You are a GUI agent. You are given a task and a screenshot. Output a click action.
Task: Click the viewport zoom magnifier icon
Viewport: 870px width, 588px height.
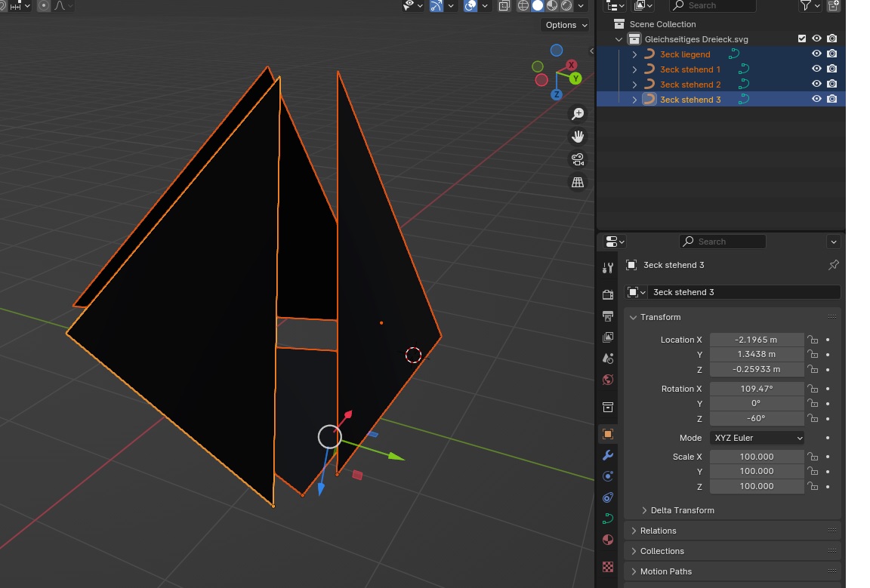[578, 114]
